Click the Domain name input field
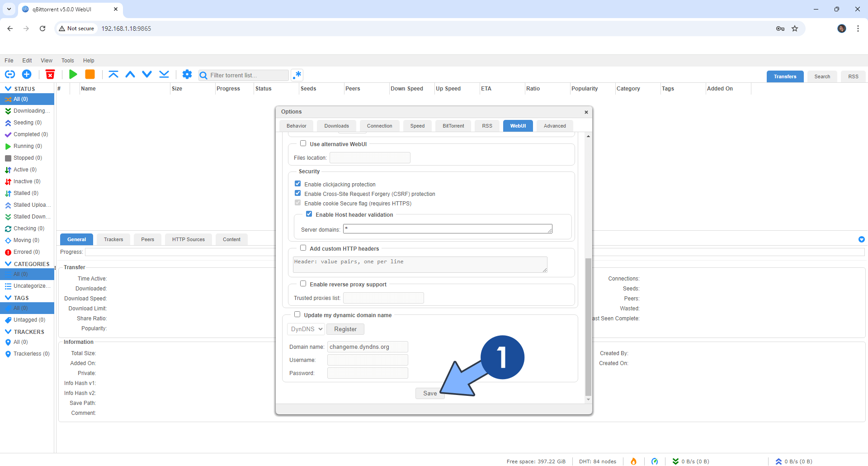Screen dimensions: 868x466 pos(368,347)
